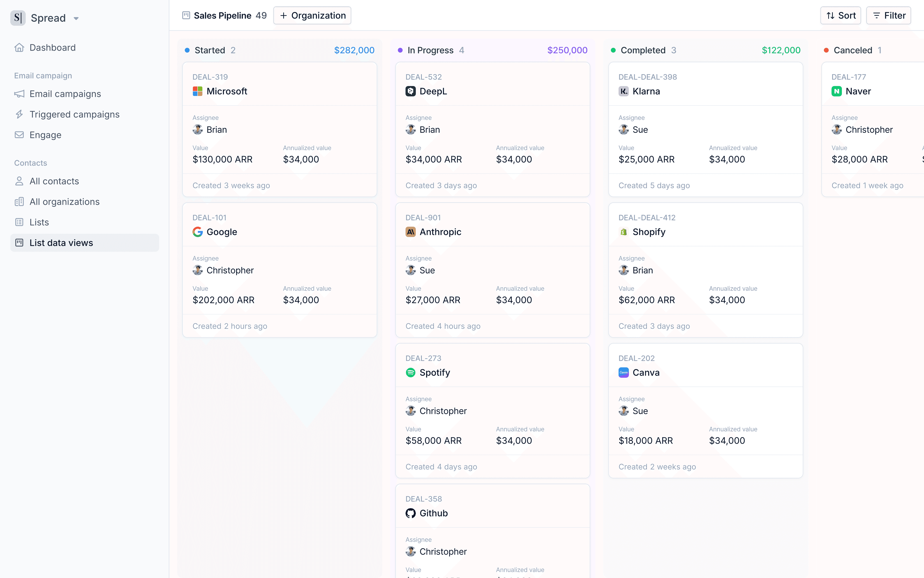Click the $130,000 ARR value
This screenshot has height=578, width=924.
click(x=223, y=159)
